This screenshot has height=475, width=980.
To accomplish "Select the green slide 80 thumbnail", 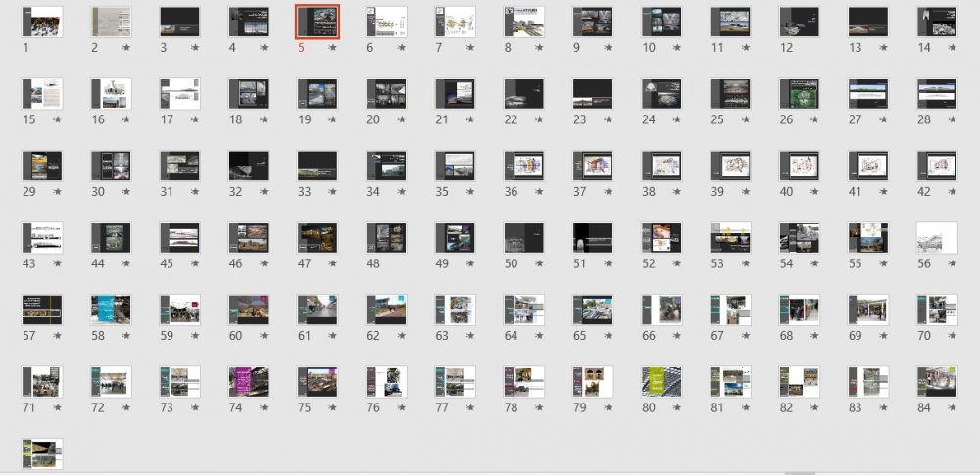I will [661, 382].
